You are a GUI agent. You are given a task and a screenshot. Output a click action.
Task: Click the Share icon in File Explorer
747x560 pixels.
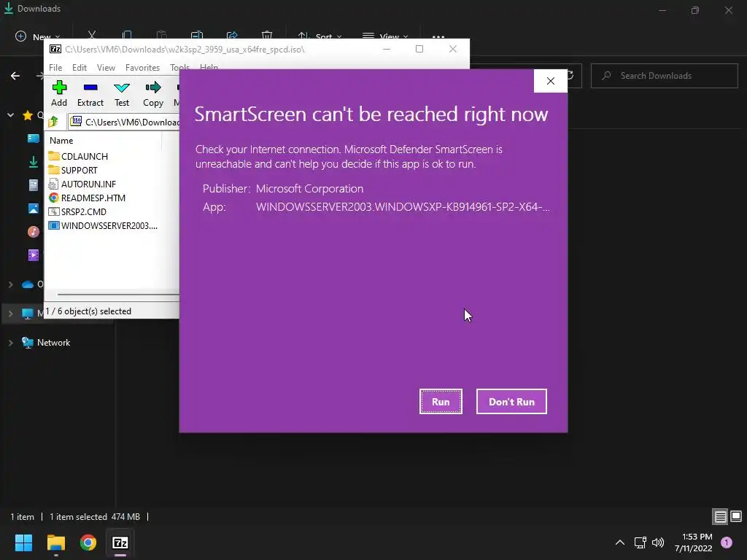point(232,36)
